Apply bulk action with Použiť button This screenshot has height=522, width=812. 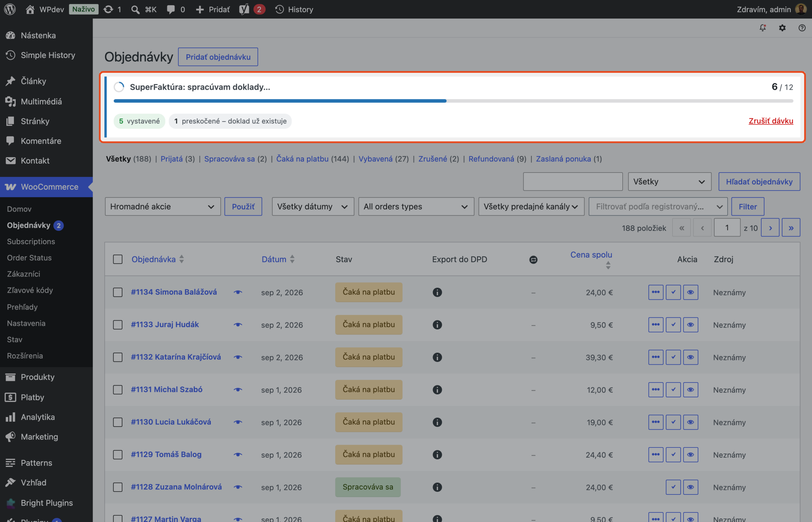tap(243, 206)
